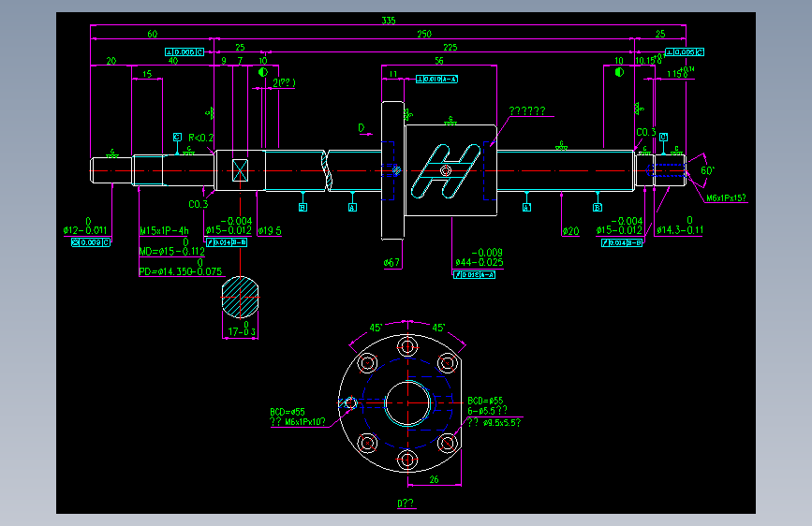Click the D?? view label
Viewport: 812px width, 526px height.
coord(406,504)
